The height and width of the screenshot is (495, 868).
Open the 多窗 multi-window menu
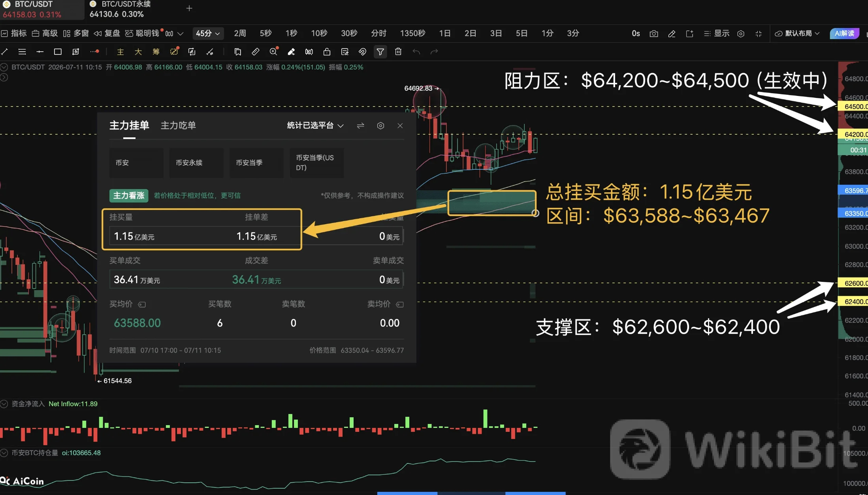tap(76, 34)
